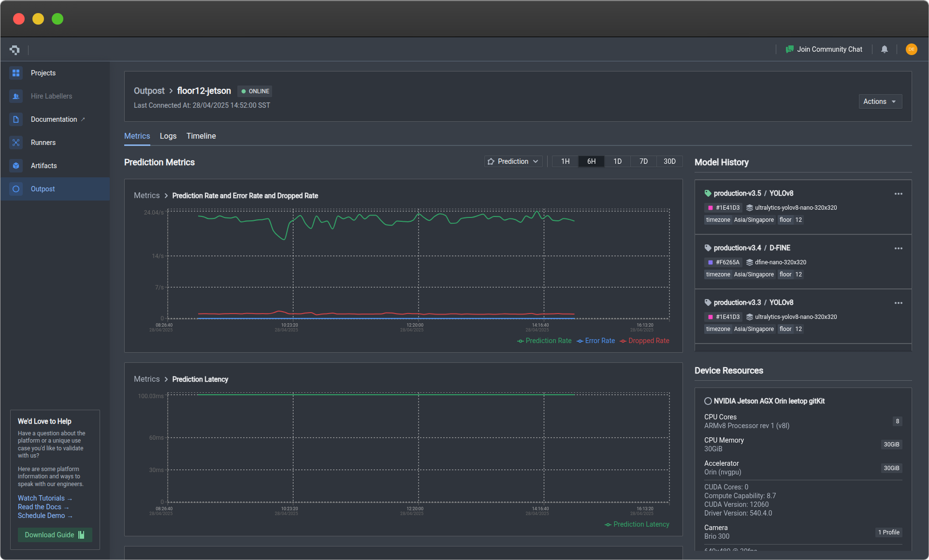929x560 pixels.
Task: Switch to the Timeline tab
Action: coord(201,136)
